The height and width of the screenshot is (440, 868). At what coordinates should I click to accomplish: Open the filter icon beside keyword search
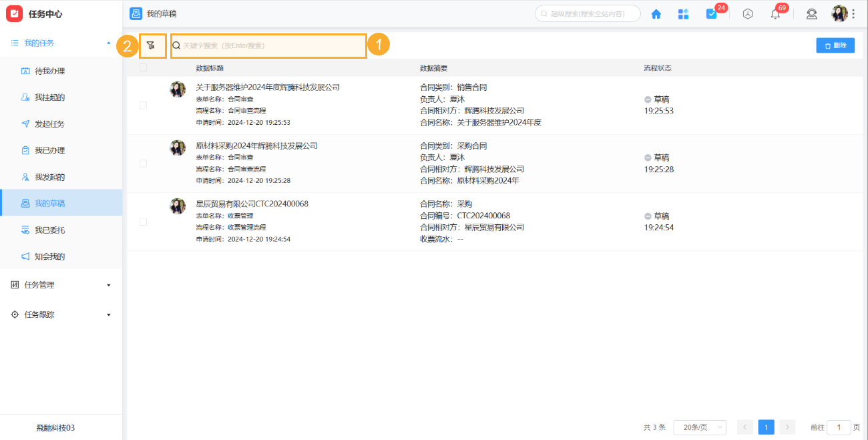pos(152,45)
